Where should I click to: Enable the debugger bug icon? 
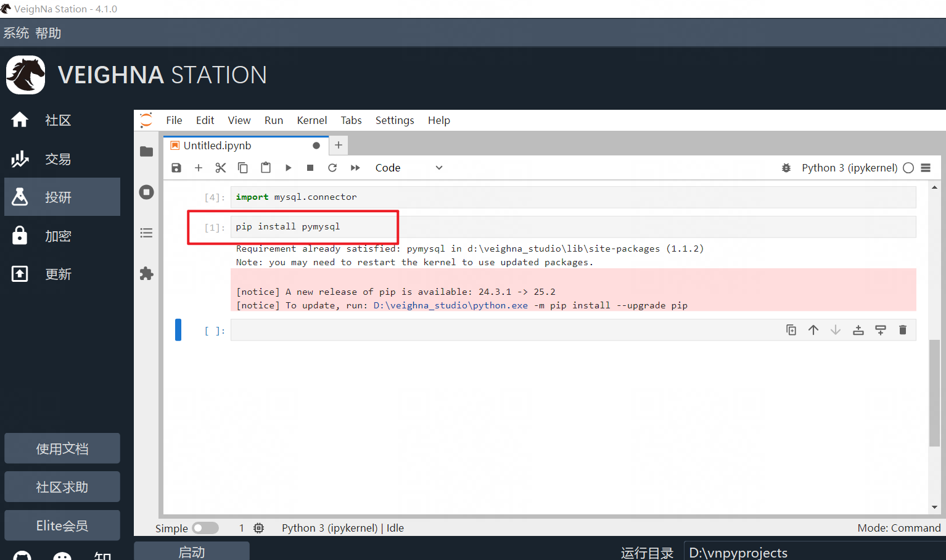pyautogui.click(x=786, y=168)
